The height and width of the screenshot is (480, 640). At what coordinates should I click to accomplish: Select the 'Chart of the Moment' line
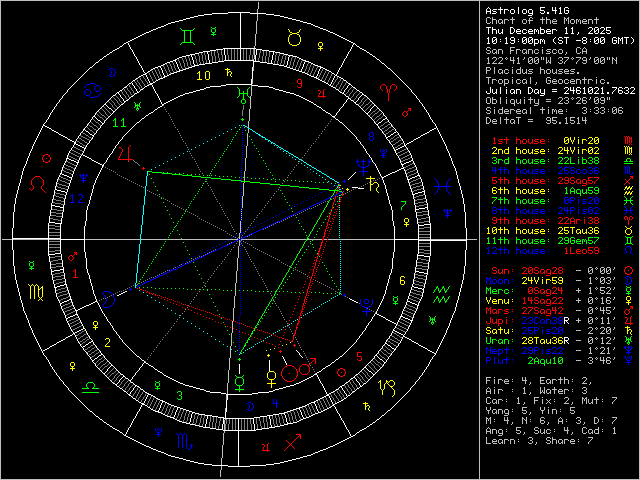pos(542,21)
